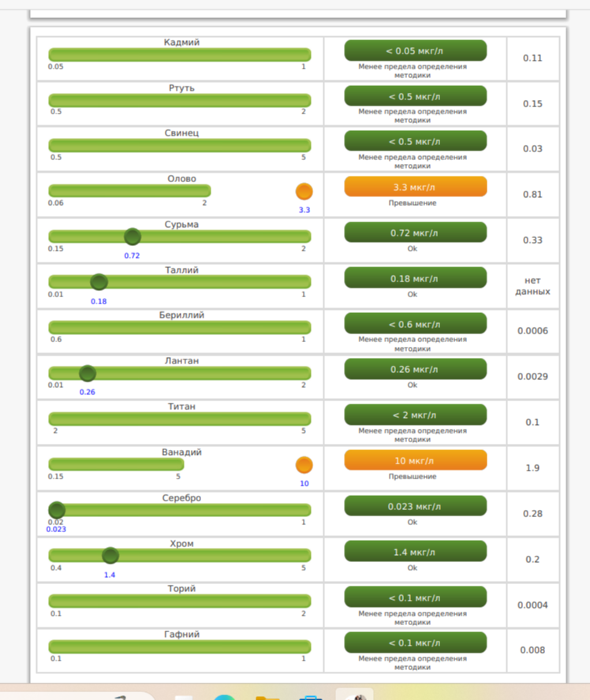Click the 'нет данных' cell for Таллий

[x=532, y=285]
